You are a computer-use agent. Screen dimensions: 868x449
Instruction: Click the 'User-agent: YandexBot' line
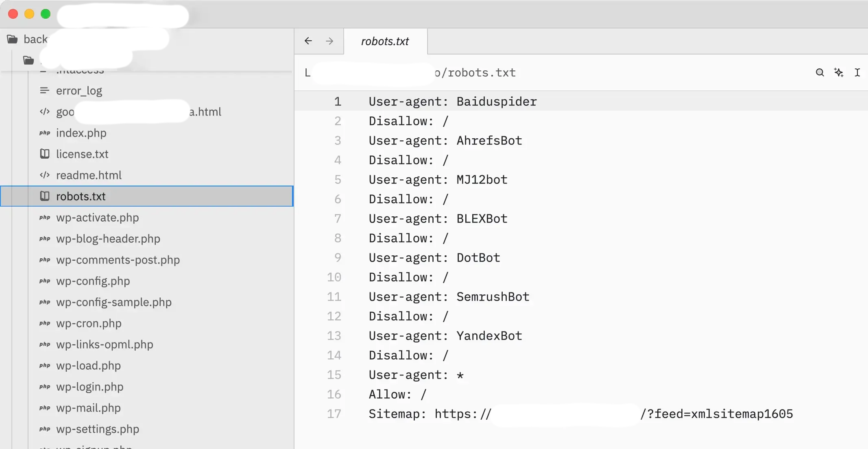point(445,336)
